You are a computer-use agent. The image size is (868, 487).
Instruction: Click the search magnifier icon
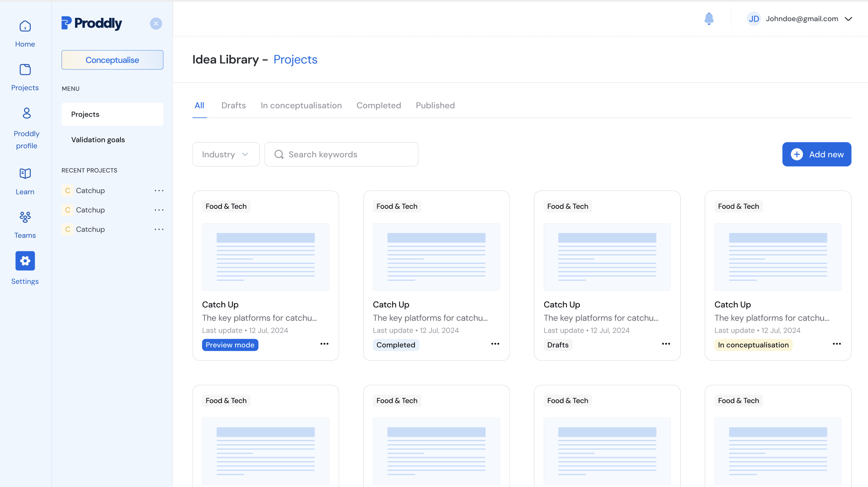(x=279, y=154)
